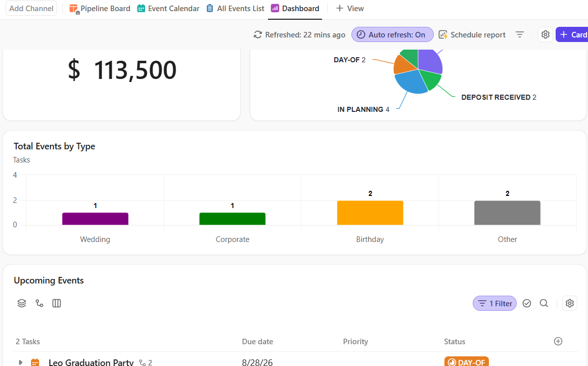The width and height of the screenshot is (588, 366).
Task: Click the Upcoming Events card title
Action: tap(49, 280)
